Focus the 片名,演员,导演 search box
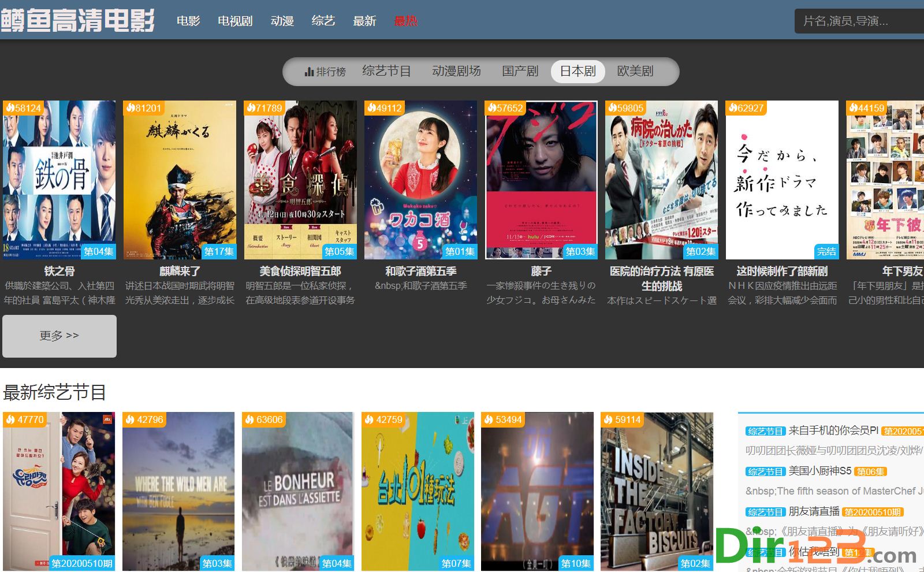 point(859,21)
